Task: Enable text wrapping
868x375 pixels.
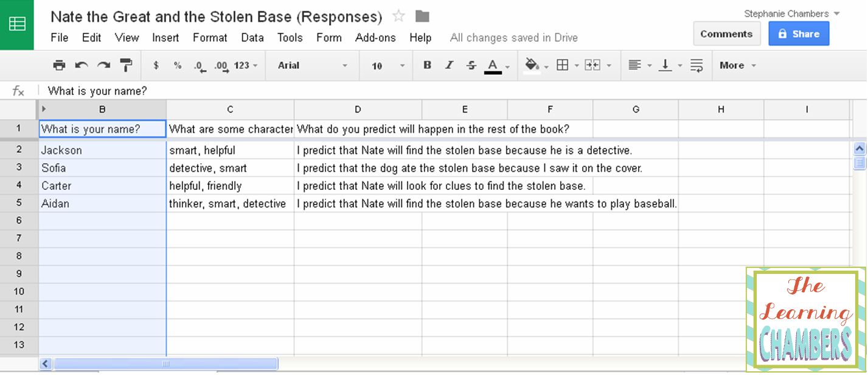Action: pos(696,65)
